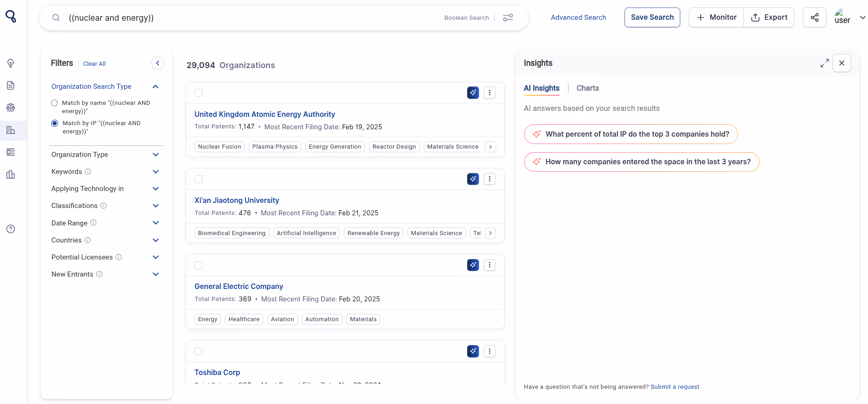
Task: Click the Monitor button
Action: [716, 17]
